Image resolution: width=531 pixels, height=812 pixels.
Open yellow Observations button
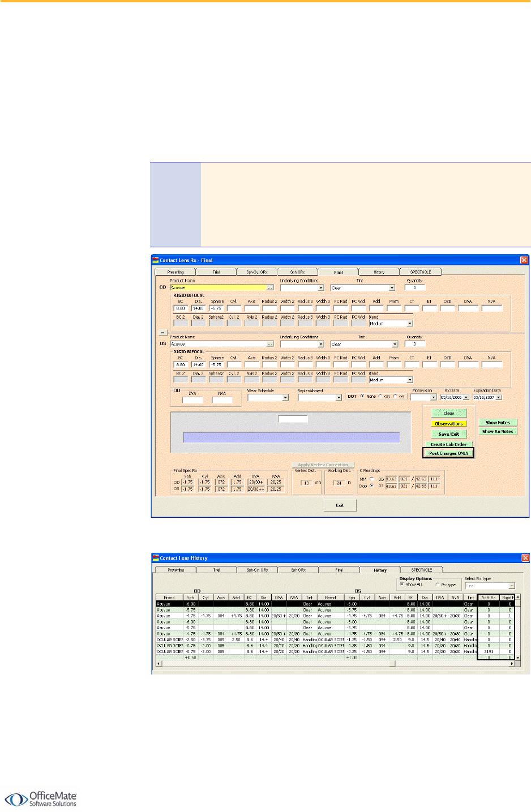coord(449,424)
